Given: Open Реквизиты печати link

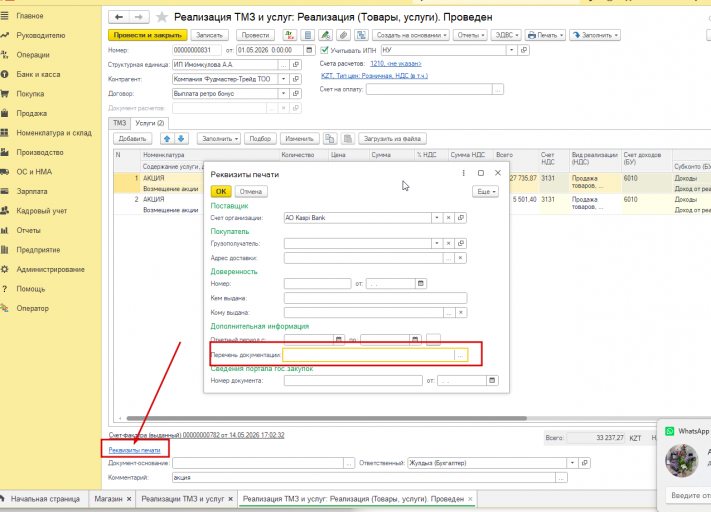Looking at the screenshot, I should pos(134,450).
